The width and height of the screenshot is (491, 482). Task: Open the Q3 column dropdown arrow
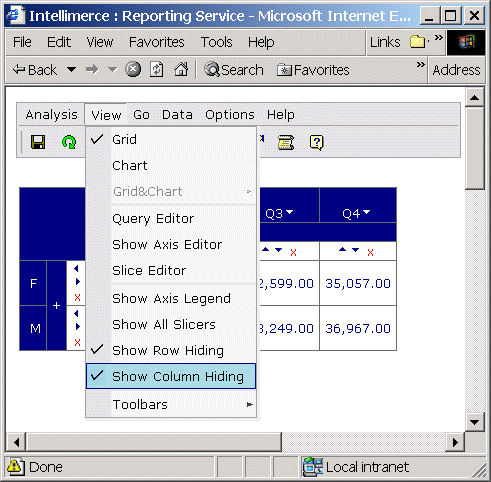289,212
